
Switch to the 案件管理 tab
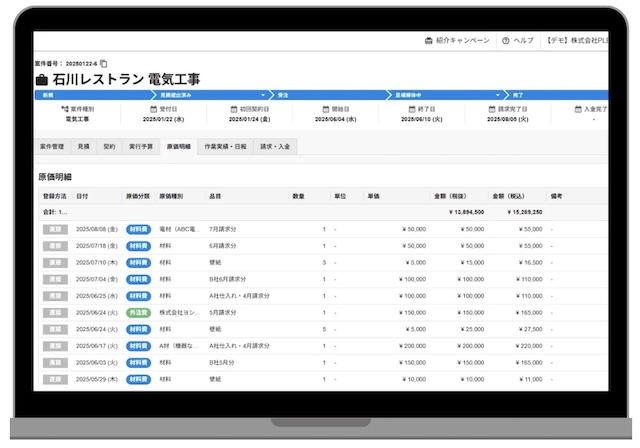click(x=52, y=146)
